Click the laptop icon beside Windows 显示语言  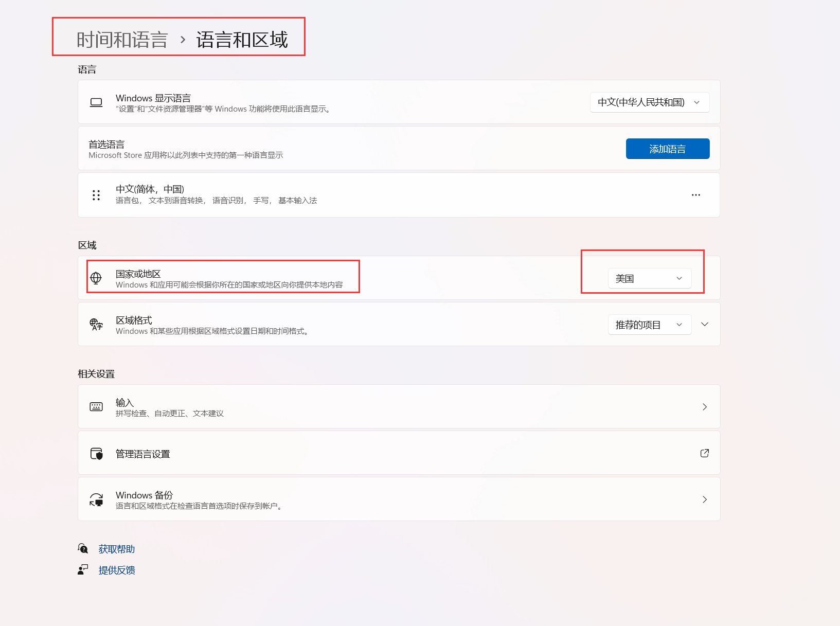96,102
